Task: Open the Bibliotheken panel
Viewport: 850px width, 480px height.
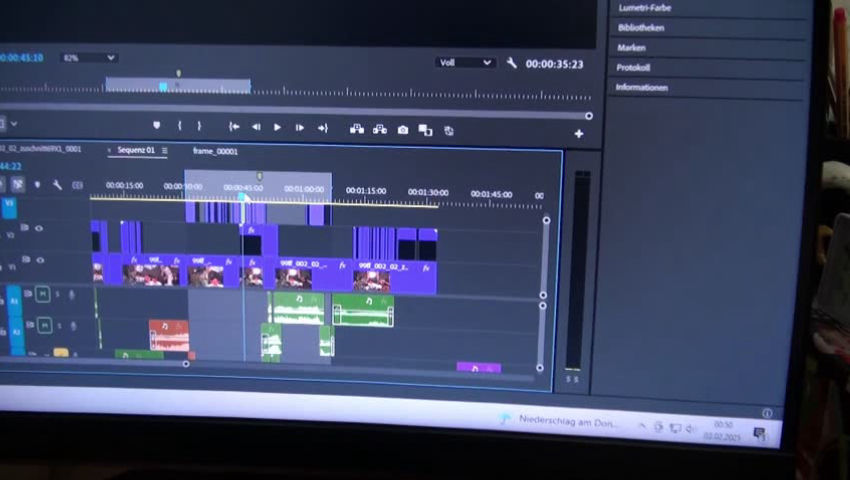Action: (x=641, y=28)
